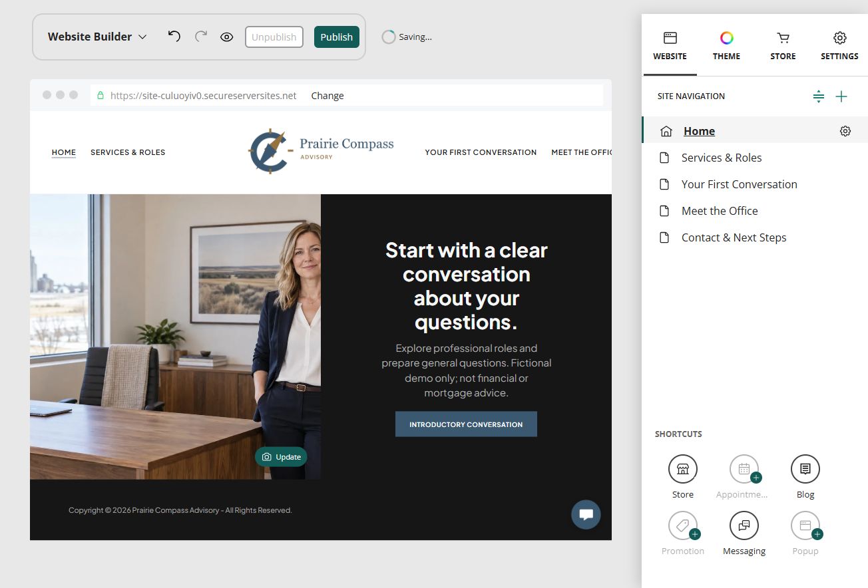Screen dimensions: 868x588
Task: Open the Store tab
Action: coord(783,46)
